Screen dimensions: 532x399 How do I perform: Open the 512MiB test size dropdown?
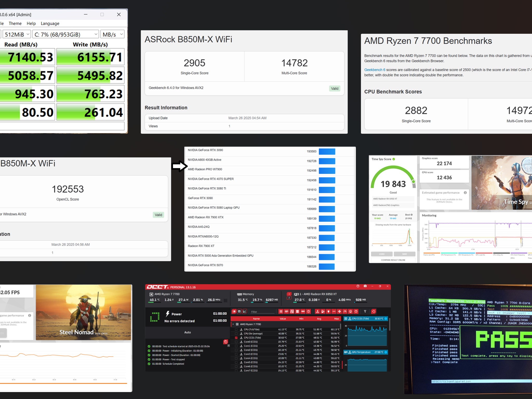point(17,34)
